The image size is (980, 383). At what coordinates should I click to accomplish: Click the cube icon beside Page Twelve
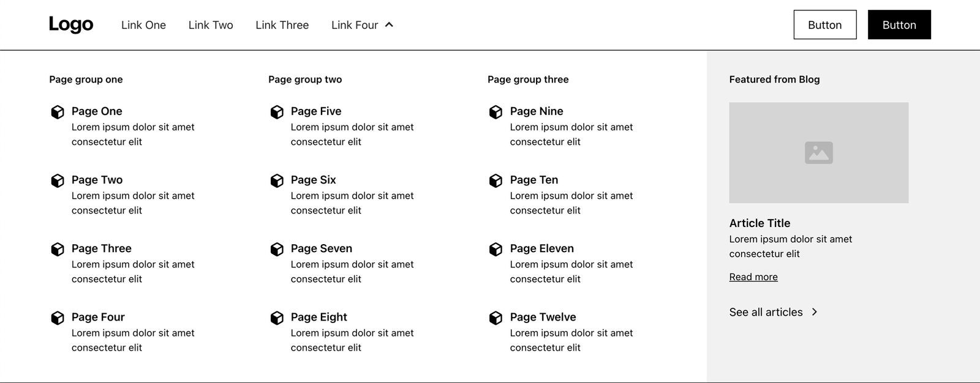[x=496, y=318]
